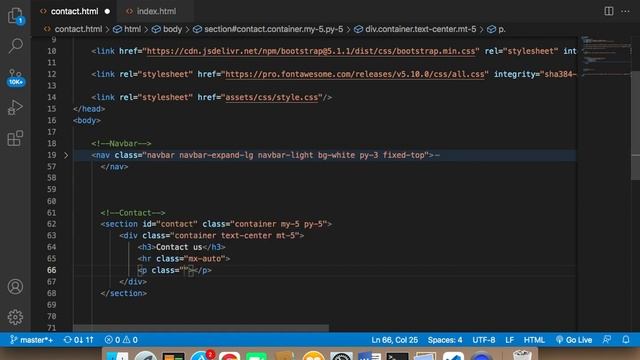This screenshot has height=360, width=640.
Task: Follow the fontawesome all.css link
Action: click(x=355, y=74)
